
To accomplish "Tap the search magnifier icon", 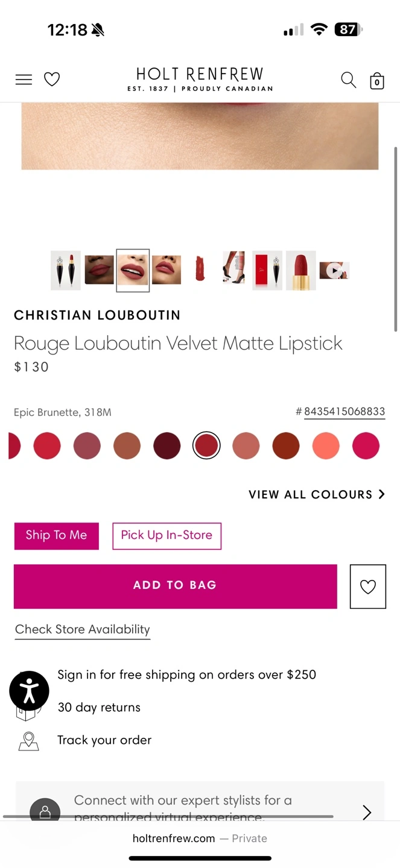I will 348,80.
